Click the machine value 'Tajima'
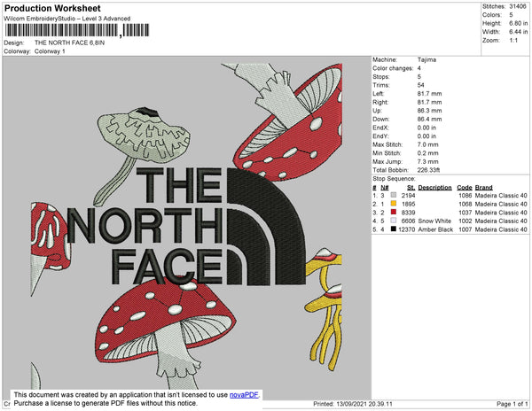This screenshot has width=532, height=411. 426,59
